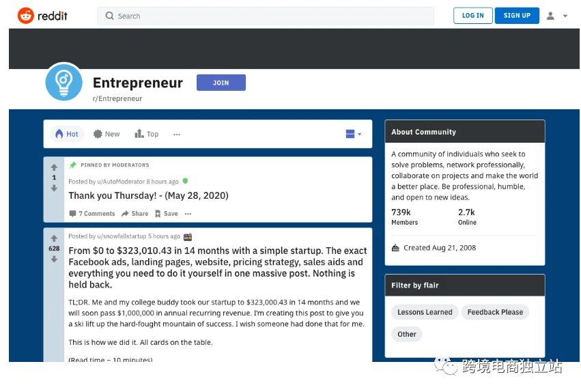Click the LOG IN button

coord(473,16)
